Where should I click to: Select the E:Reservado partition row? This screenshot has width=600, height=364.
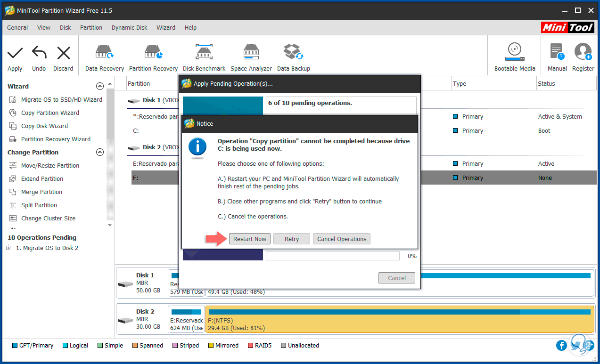362,163
